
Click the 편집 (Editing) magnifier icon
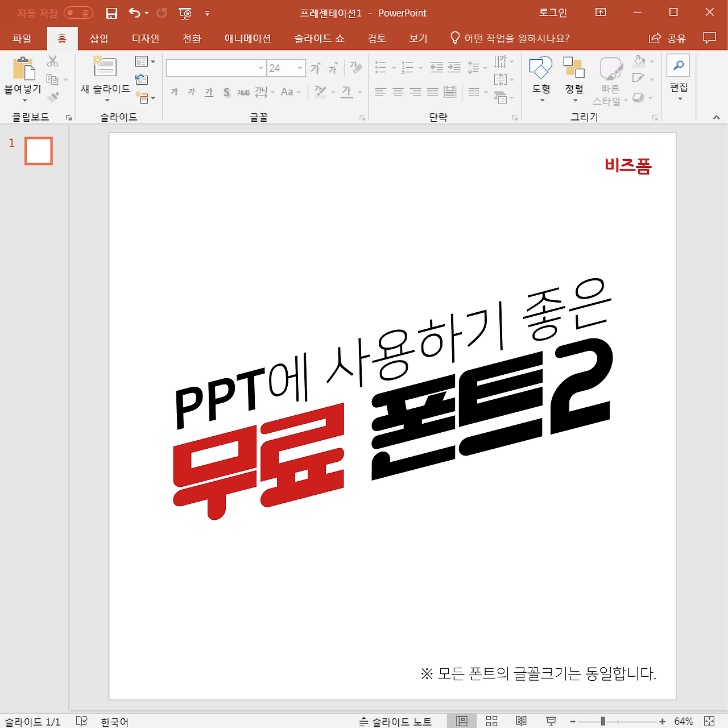678,65
